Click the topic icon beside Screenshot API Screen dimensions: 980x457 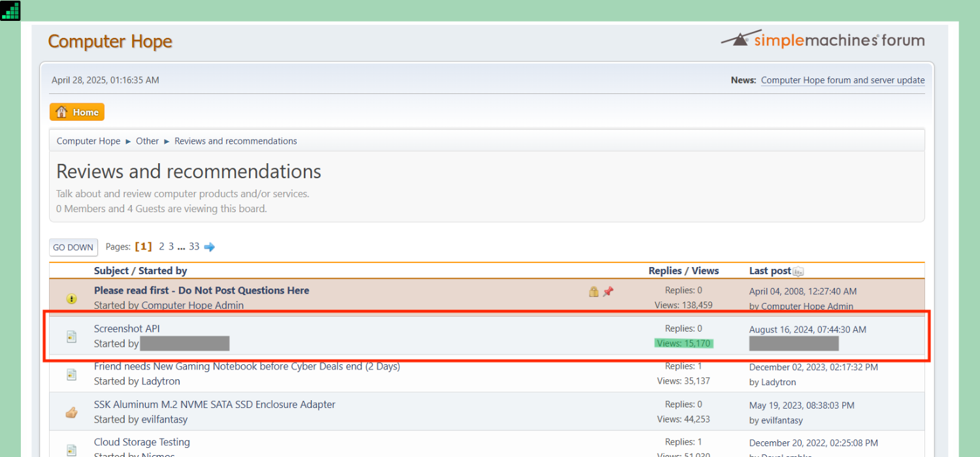(72, 336)
